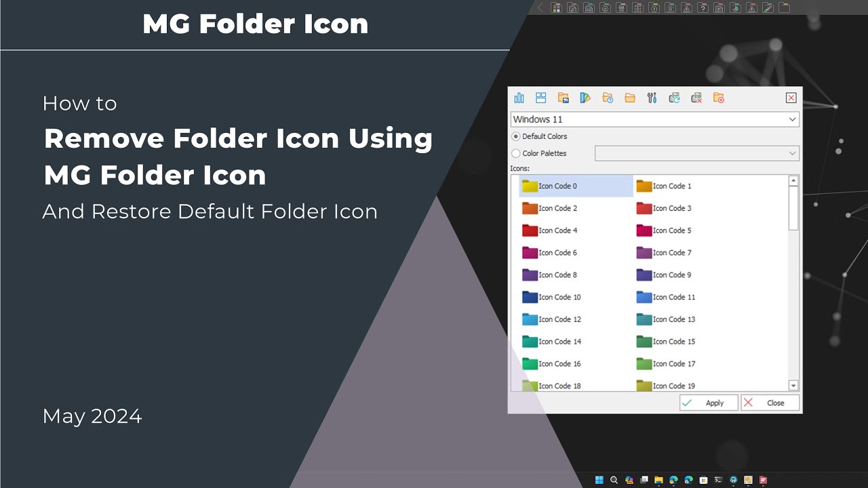Open File Explorer from the taskbar

pos(658,480)
